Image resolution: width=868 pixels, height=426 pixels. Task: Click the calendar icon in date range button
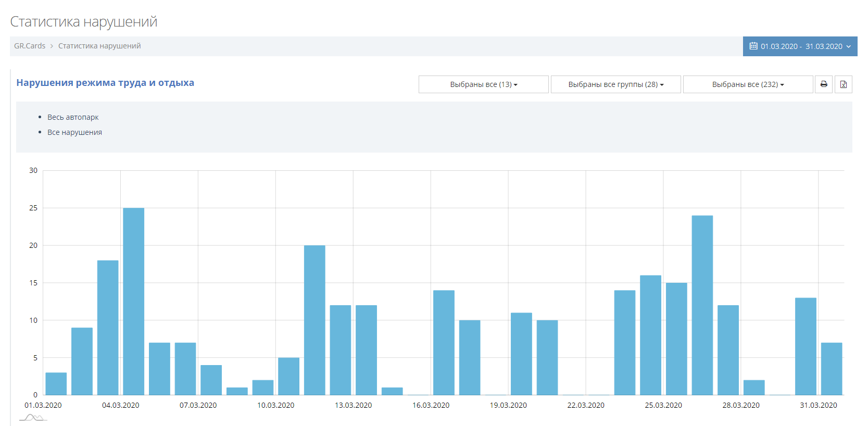[x=753, y=46]
